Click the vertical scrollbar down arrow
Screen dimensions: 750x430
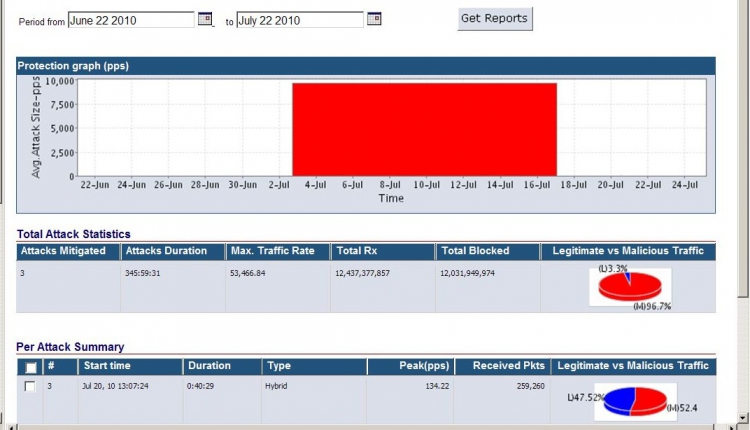[743, 417]
